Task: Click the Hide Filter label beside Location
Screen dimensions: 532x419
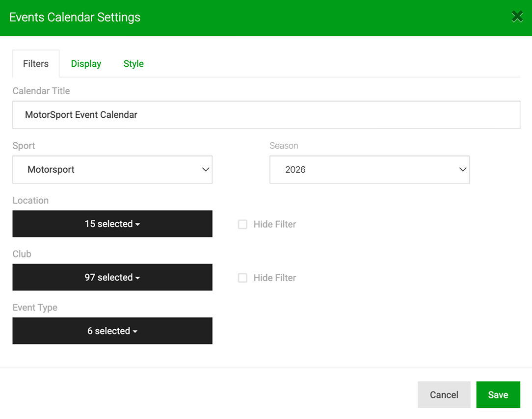Action: click(x=275, y=224)
